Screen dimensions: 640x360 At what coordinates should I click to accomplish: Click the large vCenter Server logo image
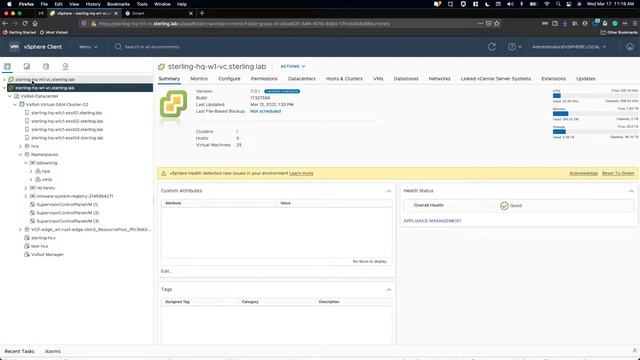point(173,104)
